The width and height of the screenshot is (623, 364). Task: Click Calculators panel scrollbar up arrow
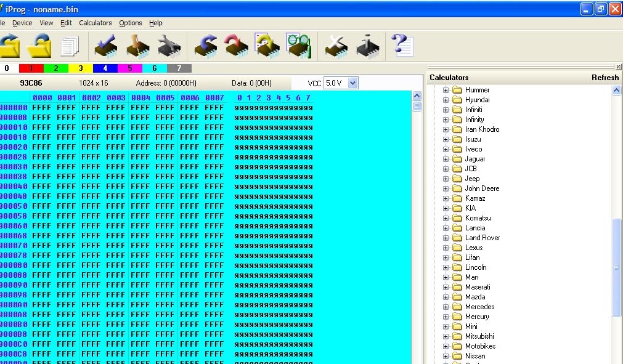[x=617, y=90]
